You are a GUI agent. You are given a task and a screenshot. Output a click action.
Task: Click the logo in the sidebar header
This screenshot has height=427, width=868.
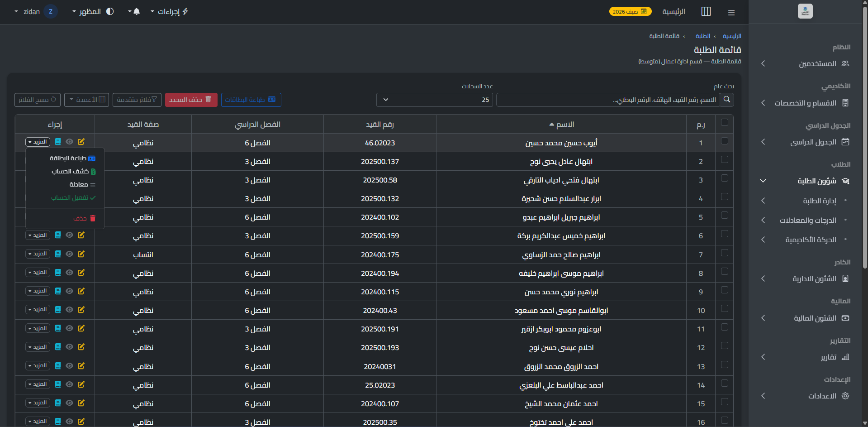click(x=805, y=11)
